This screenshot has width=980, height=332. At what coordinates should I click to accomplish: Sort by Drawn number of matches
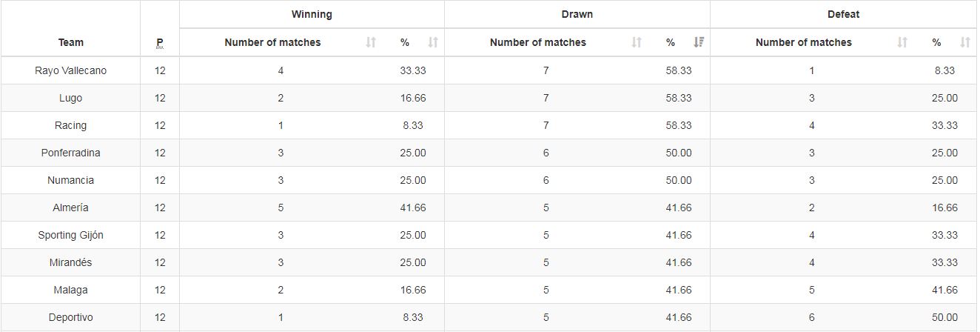636,42
